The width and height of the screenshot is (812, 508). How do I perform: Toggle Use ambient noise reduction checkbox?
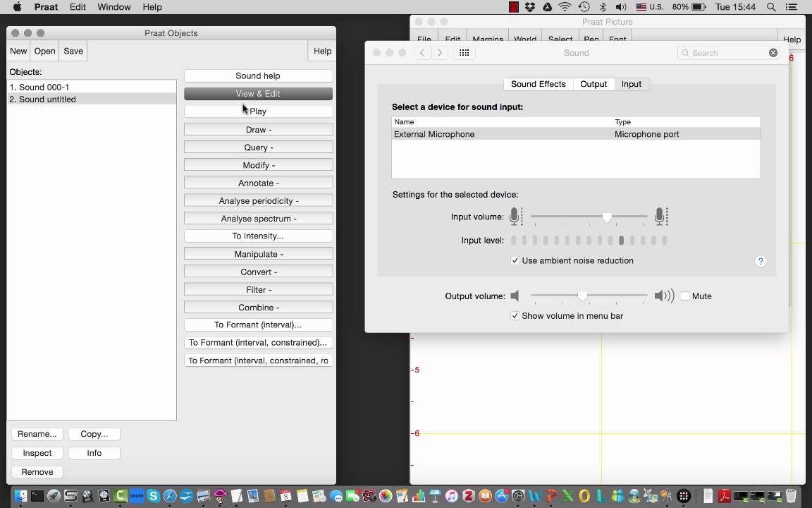click(515, 261)
